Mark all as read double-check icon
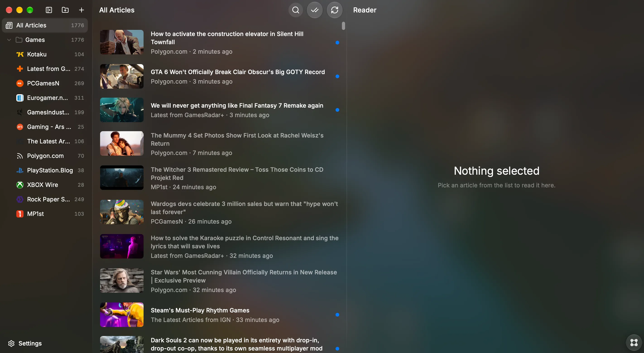The image size is (644, 353). (315, 10)
